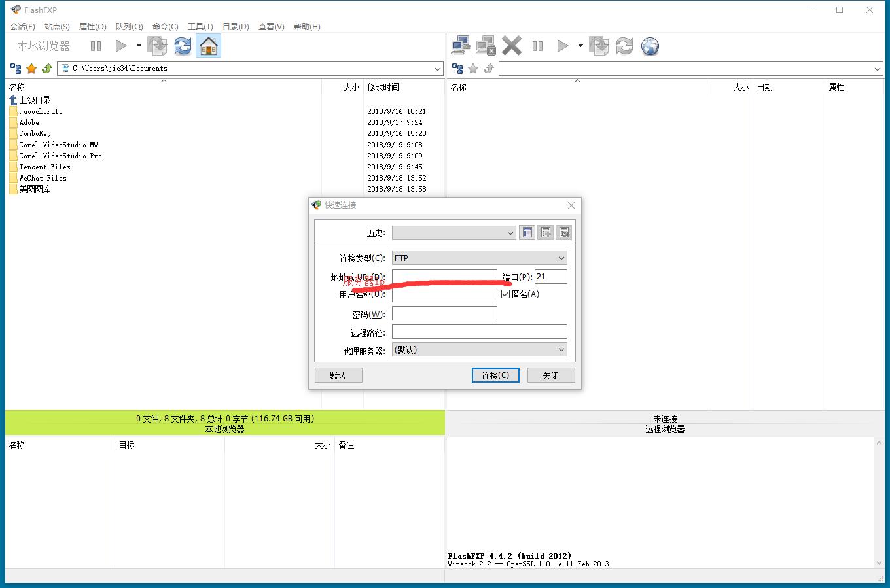Click the transfer play icon in the remote toolbar
The image size is (890, 588).
click(563, 46)
